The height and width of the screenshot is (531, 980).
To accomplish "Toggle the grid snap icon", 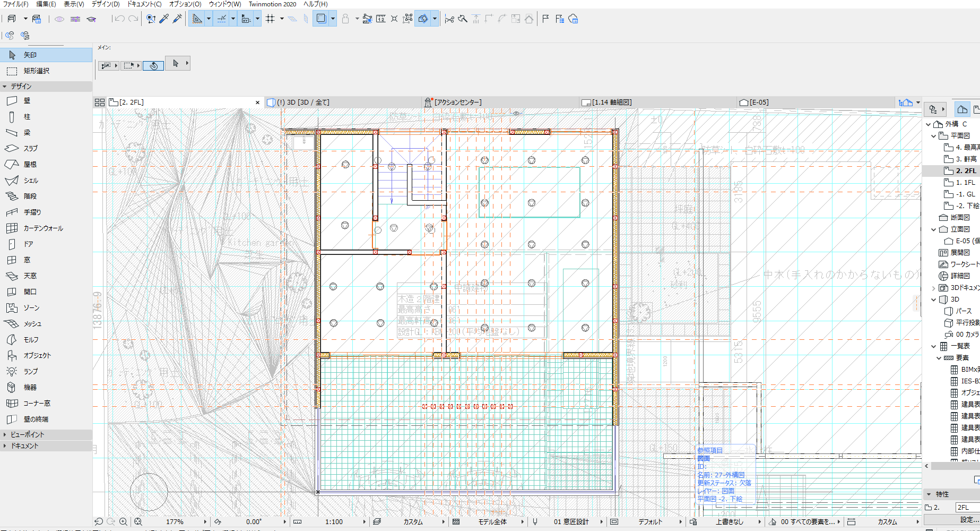I will [x=270, y=19].
